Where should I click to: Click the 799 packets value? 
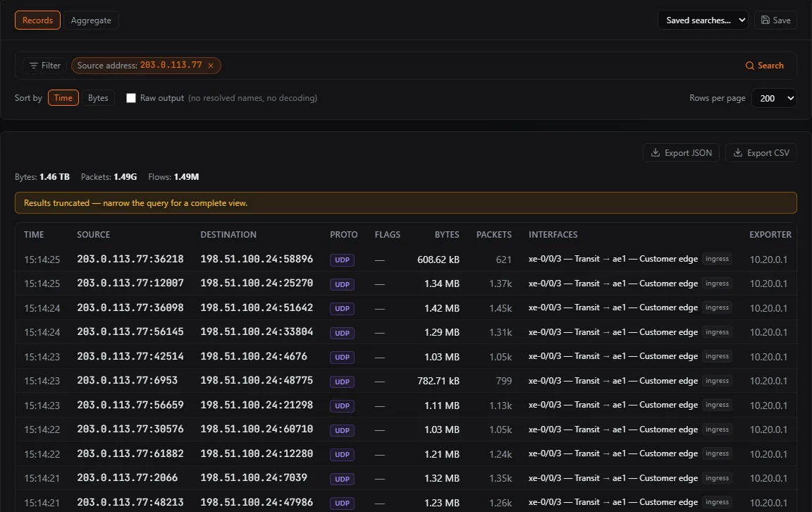503,381
